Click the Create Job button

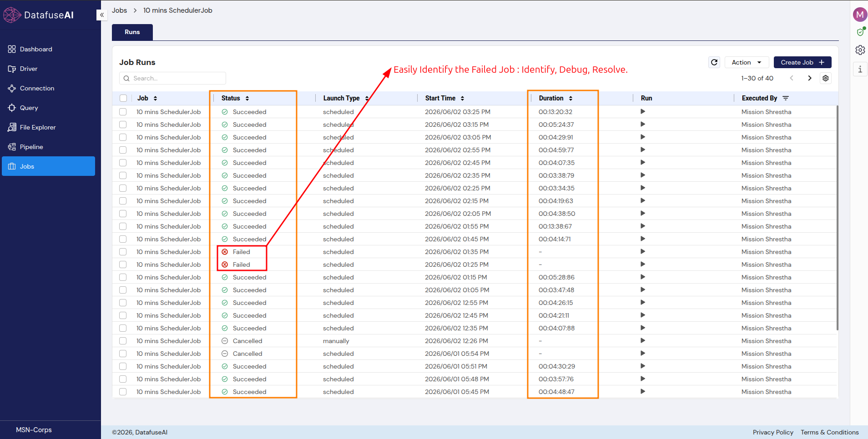pyautogui.click(x=802, y=62)
